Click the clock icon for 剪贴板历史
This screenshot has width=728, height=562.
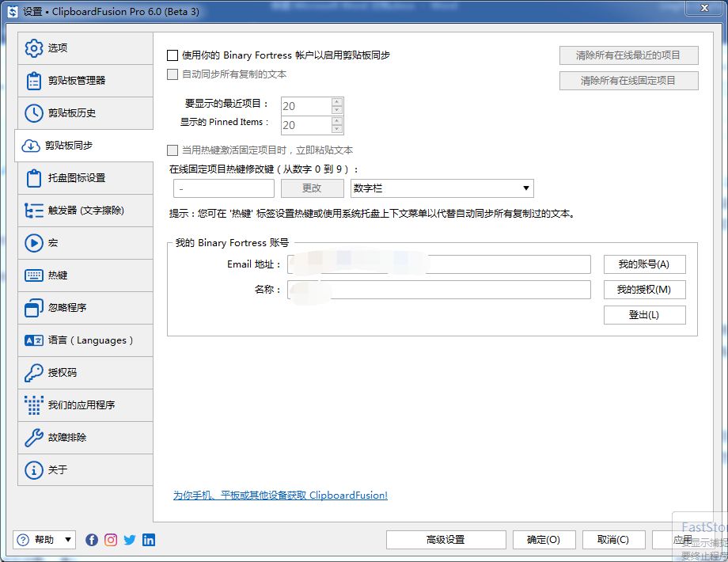click(x=34, y=113)
